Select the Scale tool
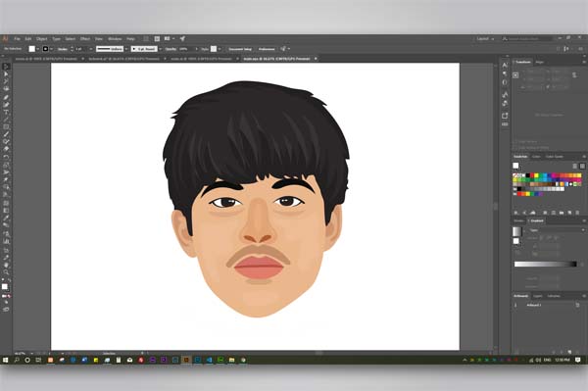 click(6, 165)
